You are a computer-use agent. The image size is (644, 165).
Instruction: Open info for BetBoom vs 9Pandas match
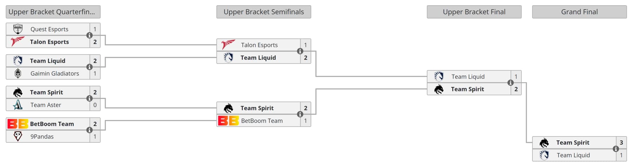pos(90,130)
